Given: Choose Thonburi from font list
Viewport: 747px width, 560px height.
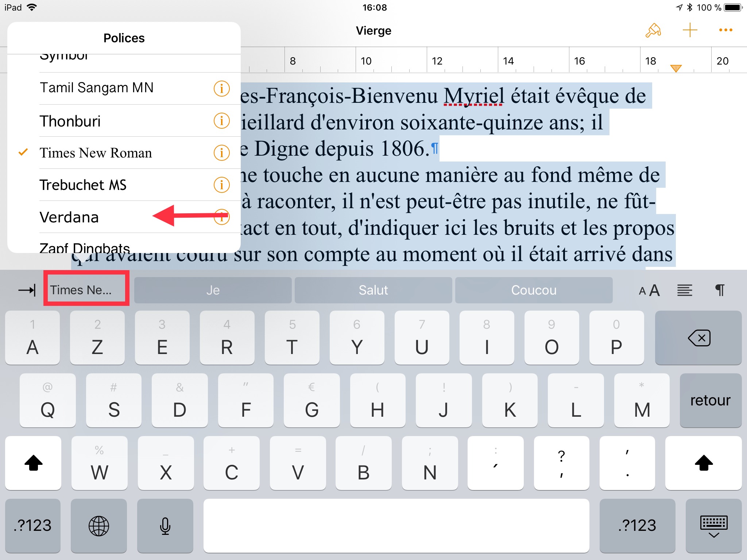Looking at the screenshot, I should tap(70, 121).
